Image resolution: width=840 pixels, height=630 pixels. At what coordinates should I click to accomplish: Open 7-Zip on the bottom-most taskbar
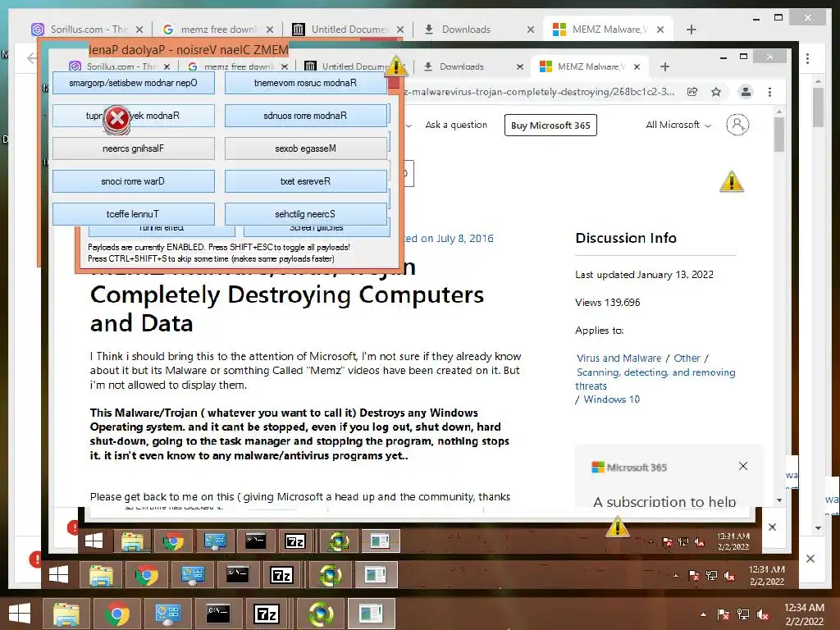click(267, 614)
